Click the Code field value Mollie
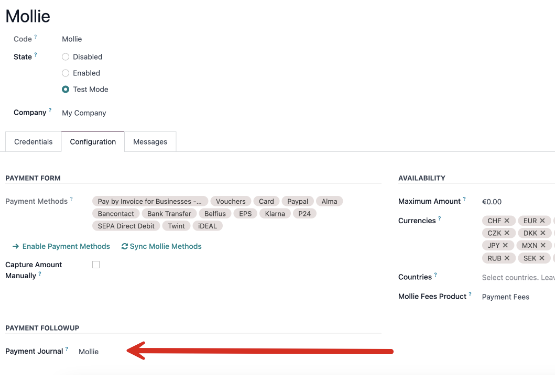Viewport: 555px width, 375px height. [x=72, y=39]
